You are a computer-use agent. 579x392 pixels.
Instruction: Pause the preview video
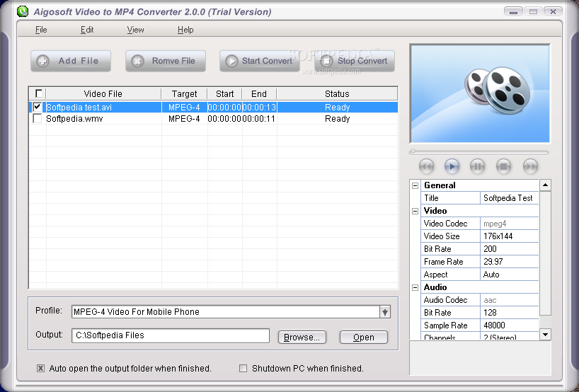tap(477, 166)
